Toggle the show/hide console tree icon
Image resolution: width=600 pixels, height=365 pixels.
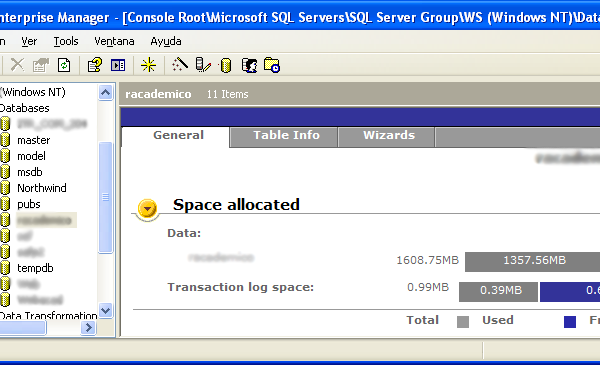tap(118, 65)
